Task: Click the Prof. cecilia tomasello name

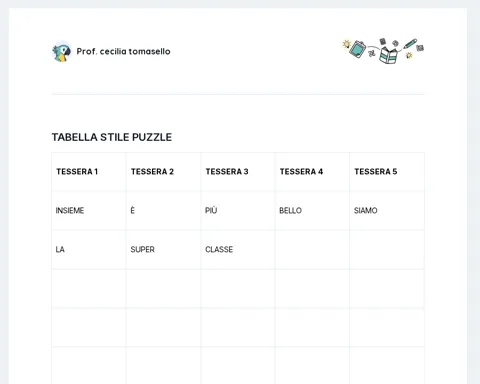Action: [123, 51]
